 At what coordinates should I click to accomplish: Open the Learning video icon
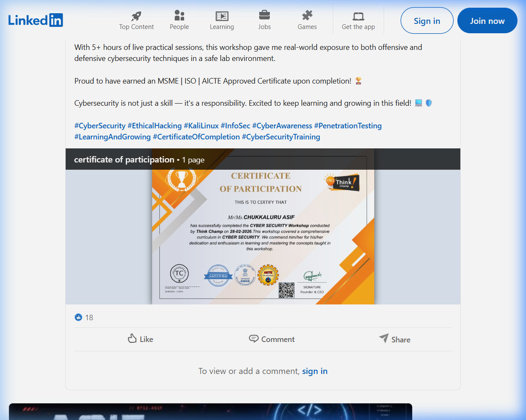(222, 16)
